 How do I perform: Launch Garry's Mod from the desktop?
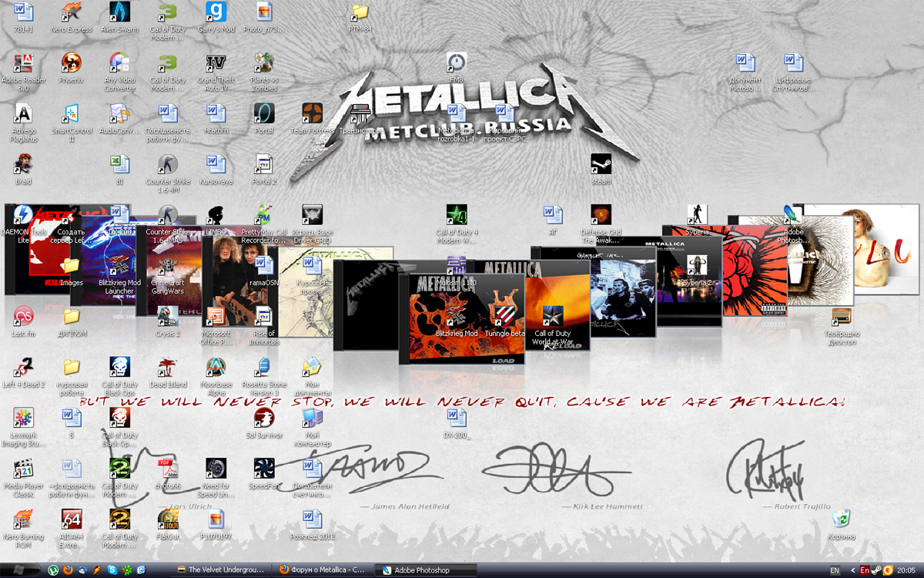pyautogui.click(x=216, y=12)
